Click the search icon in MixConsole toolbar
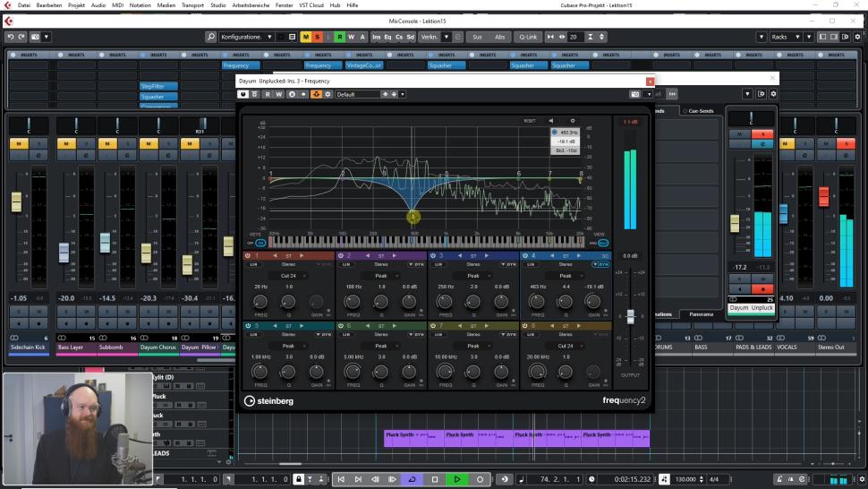 [x=211, y=37]
